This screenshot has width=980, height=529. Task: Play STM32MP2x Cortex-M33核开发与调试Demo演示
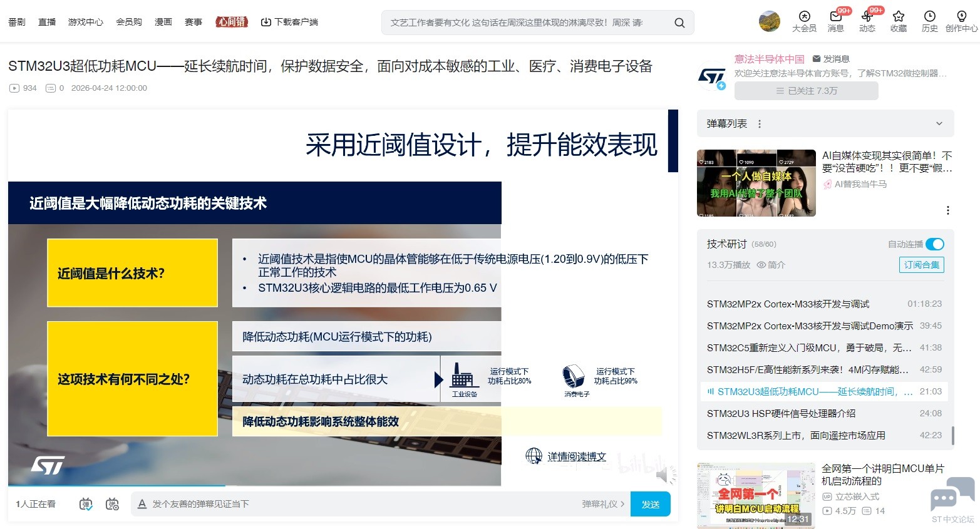tap(824, 326)
